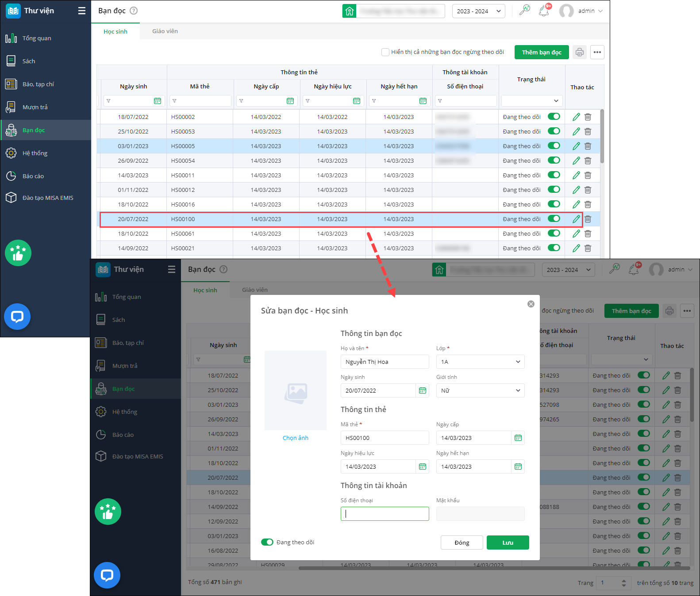Toggle the Đang theo dõi switch on the HS00002 row
This screenshot has height=596, width=700.
point(554,116)
